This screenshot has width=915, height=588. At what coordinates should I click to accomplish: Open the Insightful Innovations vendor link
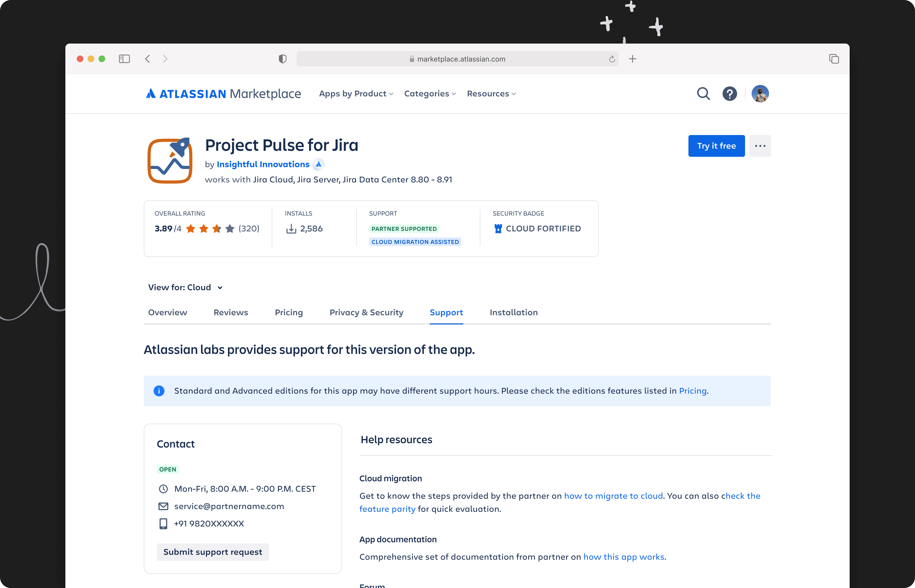click(x=263, y=164)
